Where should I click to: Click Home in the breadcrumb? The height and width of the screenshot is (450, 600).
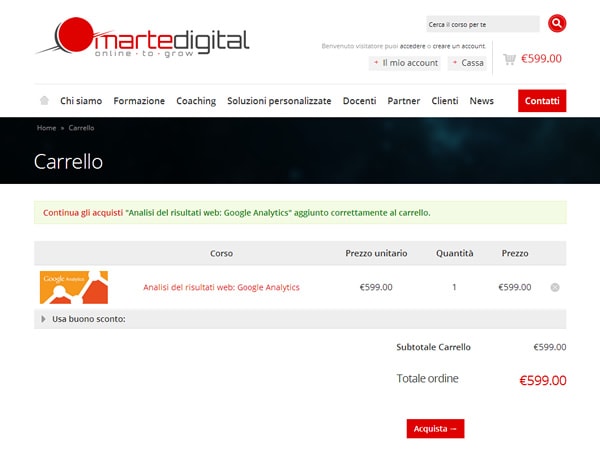[46, 128]
